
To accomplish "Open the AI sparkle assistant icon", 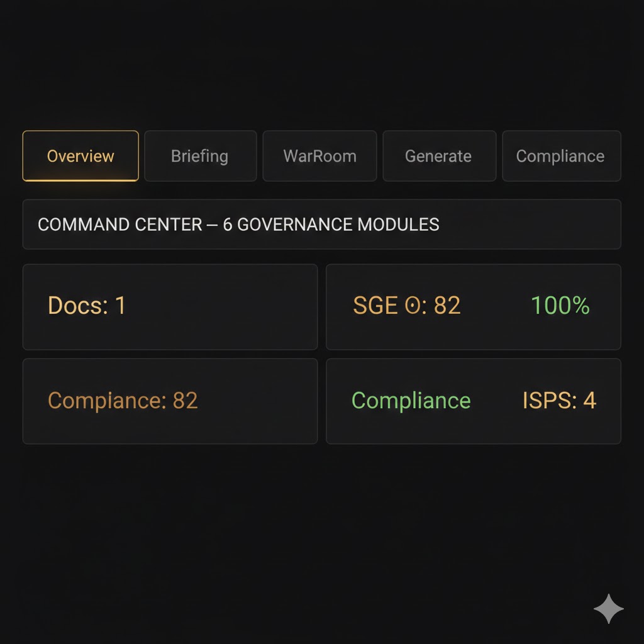I will coord(609,608).
